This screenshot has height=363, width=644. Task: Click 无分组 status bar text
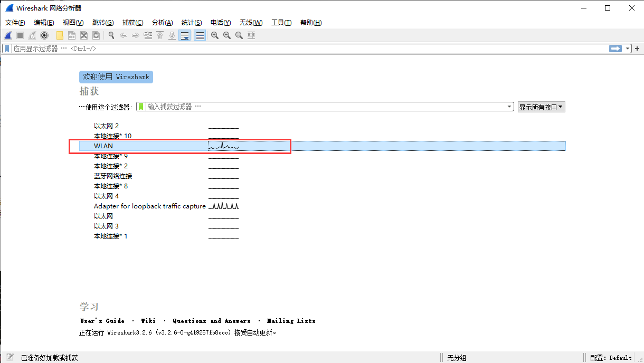[x=457, y=358]
